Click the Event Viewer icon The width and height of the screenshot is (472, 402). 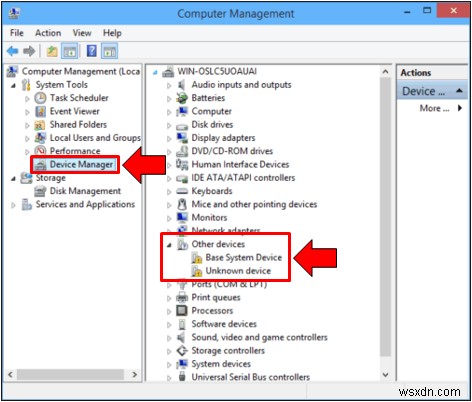[40, 111]
